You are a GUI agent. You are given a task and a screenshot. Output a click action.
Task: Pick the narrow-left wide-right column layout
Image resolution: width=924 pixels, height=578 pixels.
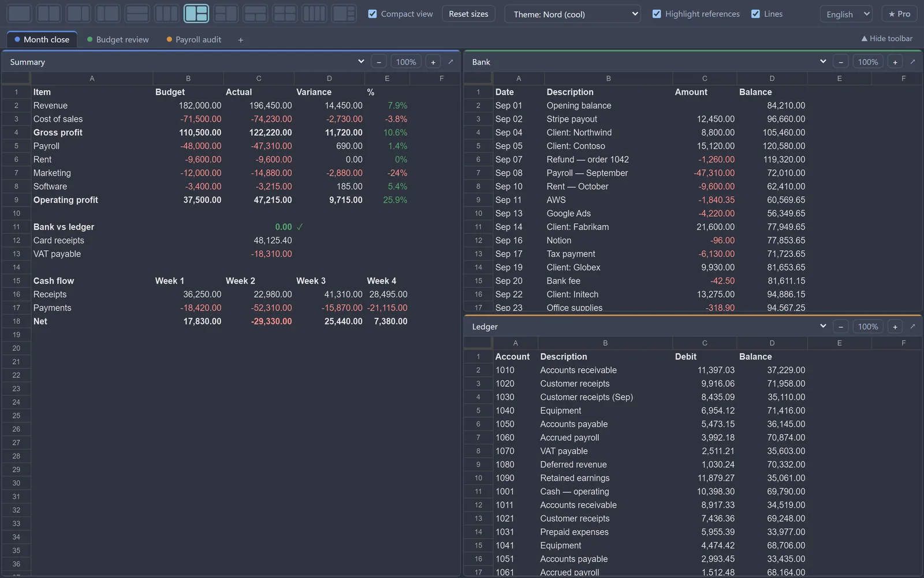coord(107,13)
